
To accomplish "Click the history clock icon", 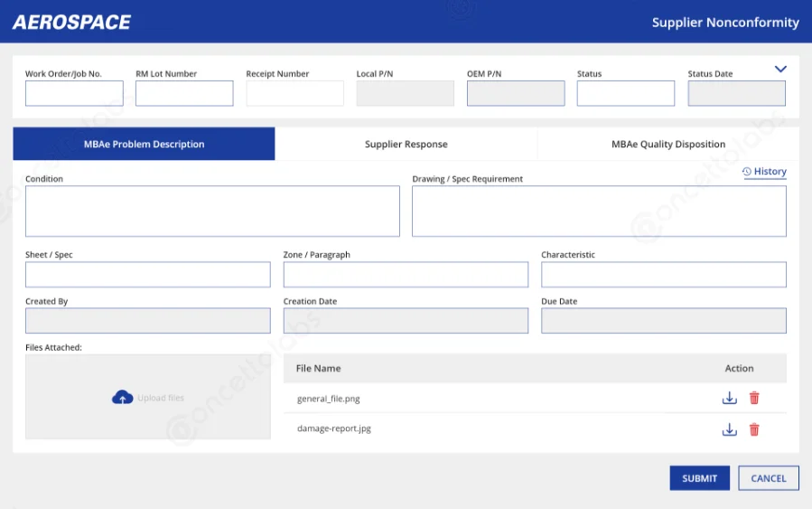I will click(x=747, y=172).
